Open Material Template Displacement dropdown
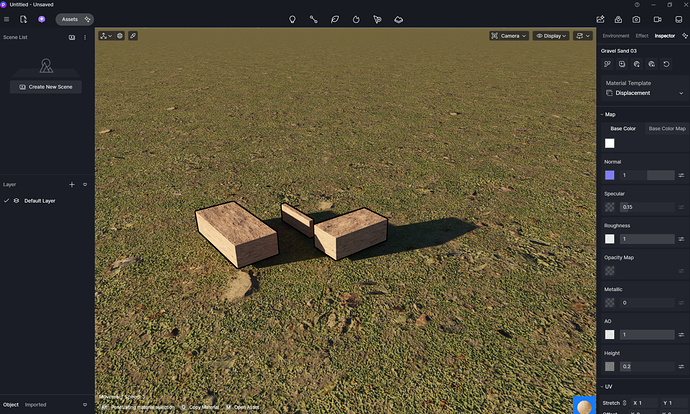 645,93
